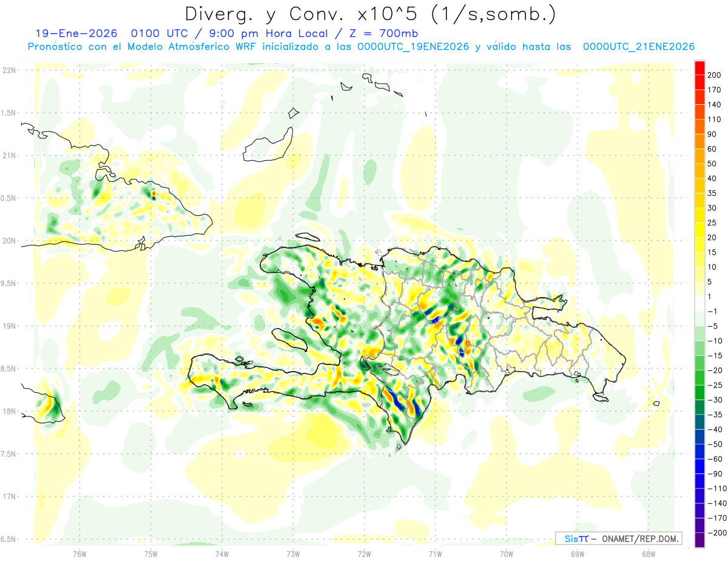
Task: Click the positive color bar value '10'
Action: click(712, 267)
